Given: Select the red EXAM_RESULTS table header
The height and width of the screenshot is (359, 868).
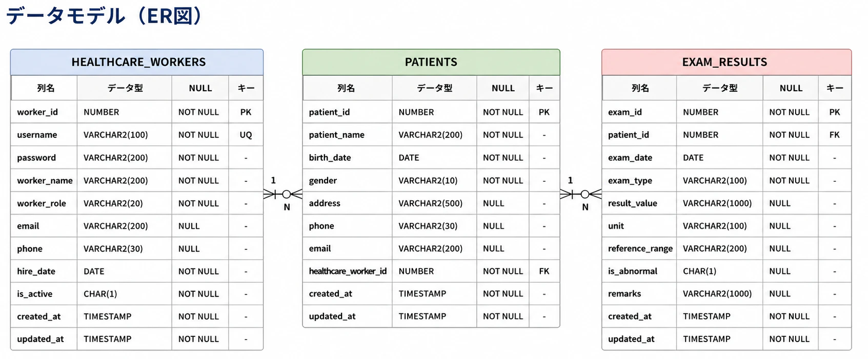Looking at the screenshot, I should (726, 62).
